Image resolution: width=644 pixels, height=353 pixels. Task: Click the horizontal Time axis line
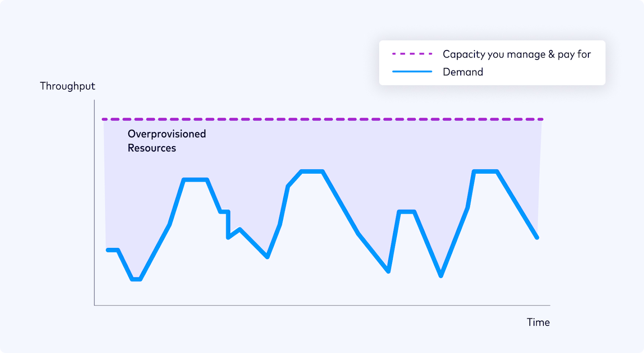(x=322, y=305)
